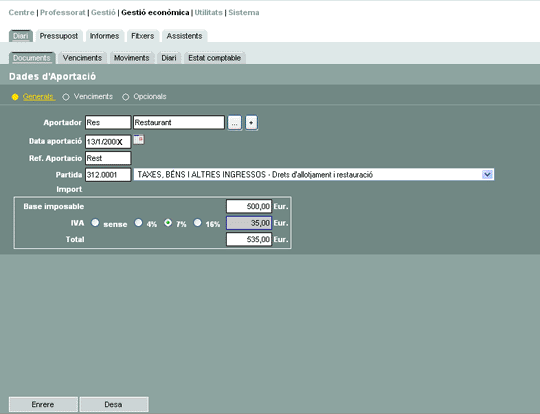Click the Ref. Aportacio text field

tap(108, 158)
